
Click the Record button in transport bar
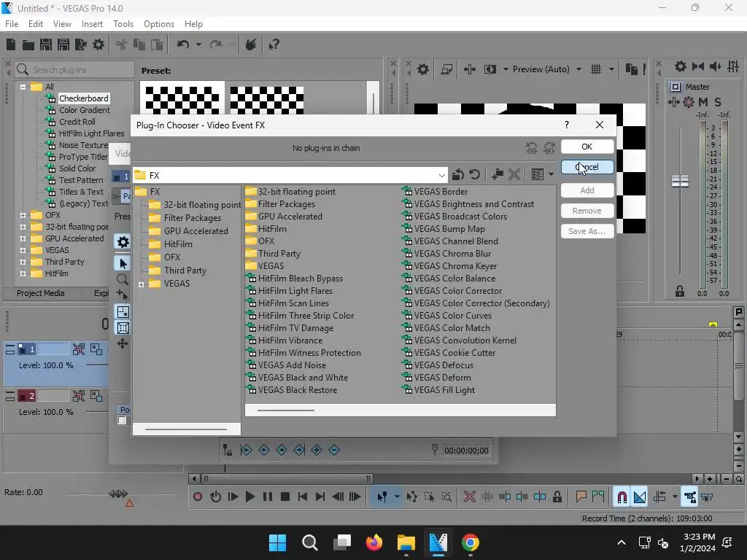(197, 497)
